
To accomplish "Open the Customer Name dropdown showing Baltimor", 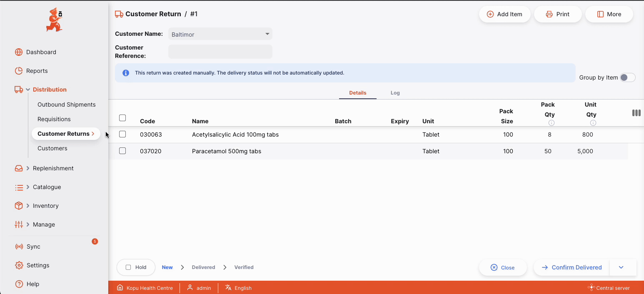I will click(220, 34).
